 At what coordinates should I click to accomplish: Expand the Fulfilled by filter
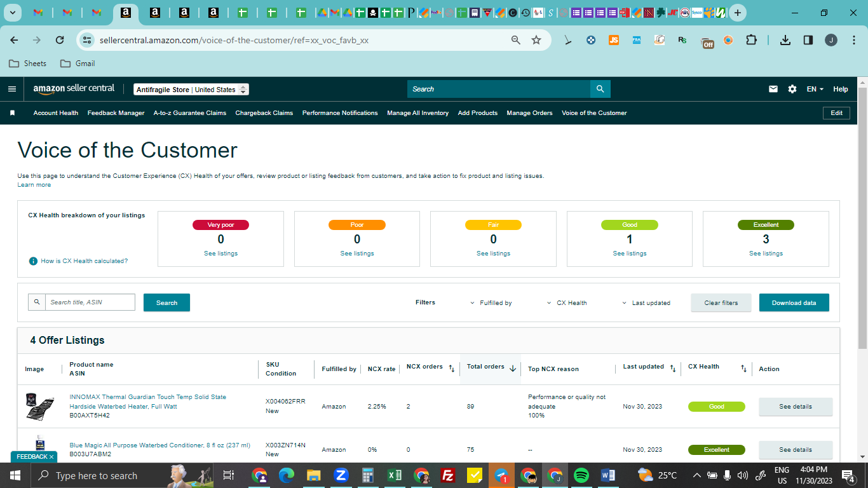tap(491, 303)
